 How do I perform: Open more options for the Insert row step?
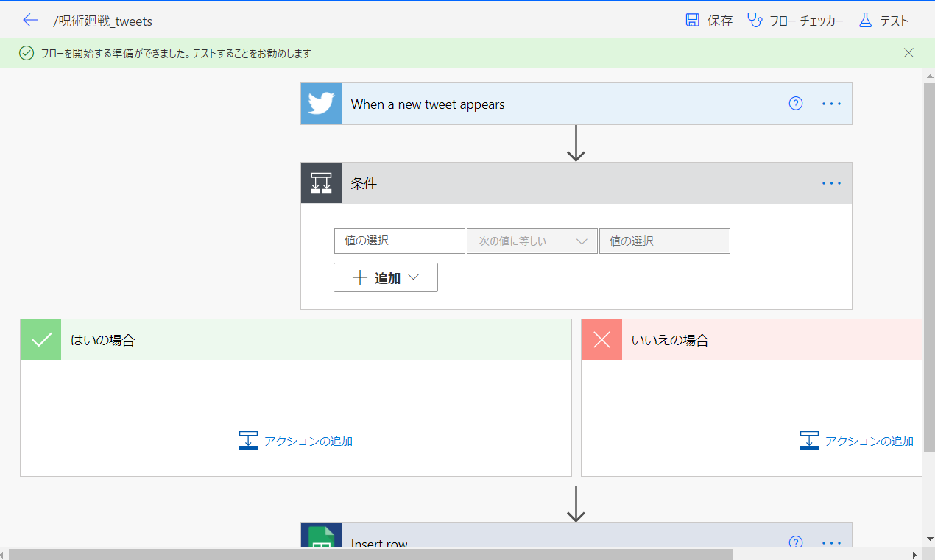pos(831,543)
